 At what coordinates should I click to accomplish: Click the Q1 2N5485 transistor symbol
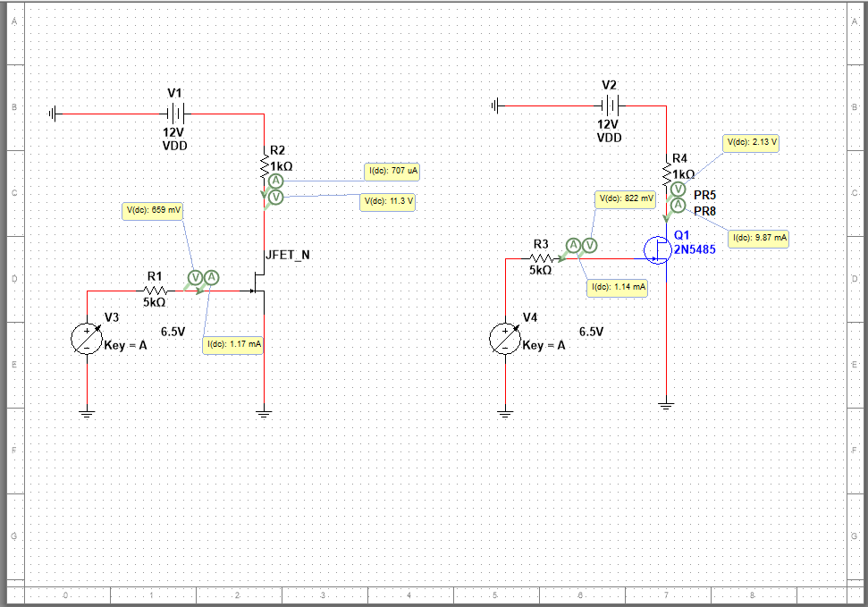click(658, 250)
